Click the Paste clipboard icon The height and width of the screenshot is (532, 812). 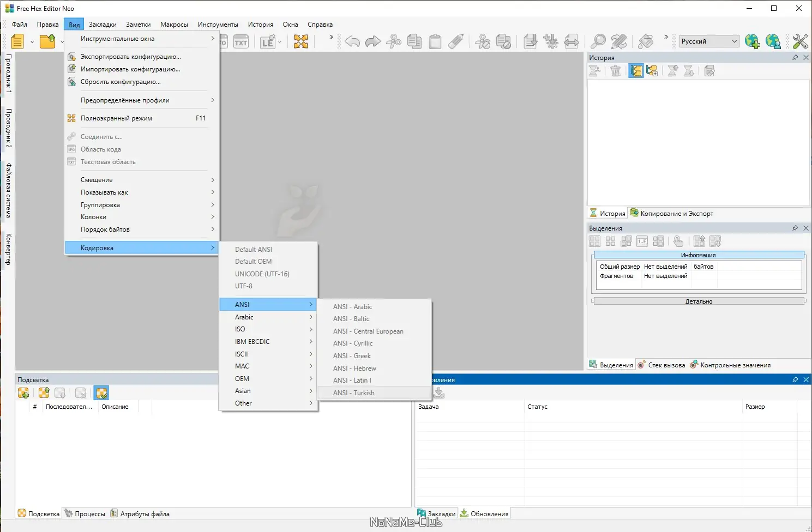[x=435, y=41]
